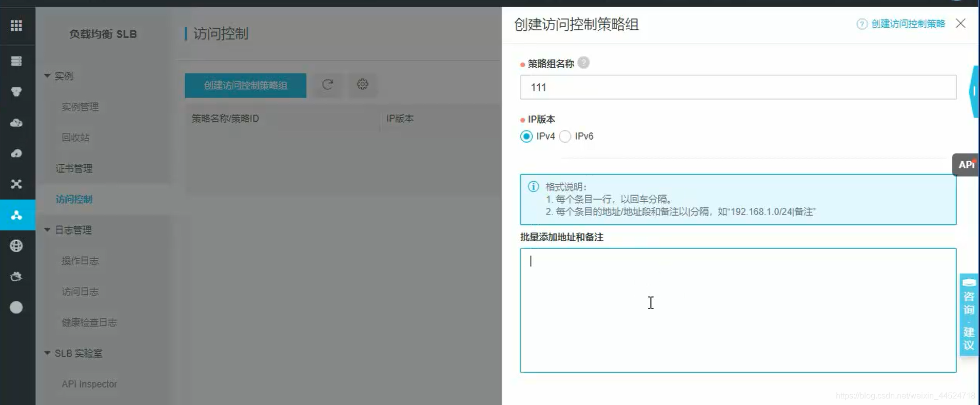Click the info icon in 格式说明 box
The height and width of the screenshot is (405, 980).
(533, 186)
